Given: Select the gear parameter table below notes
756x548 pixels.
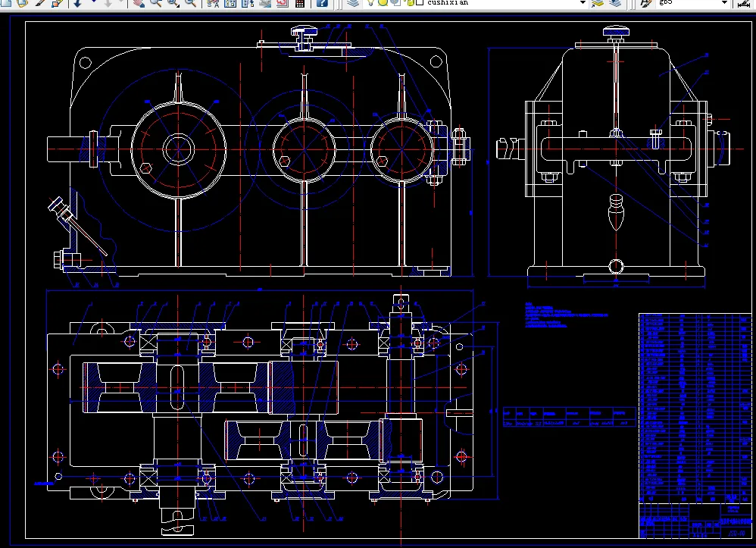Looking at the screenshot, I should (569, 418).
